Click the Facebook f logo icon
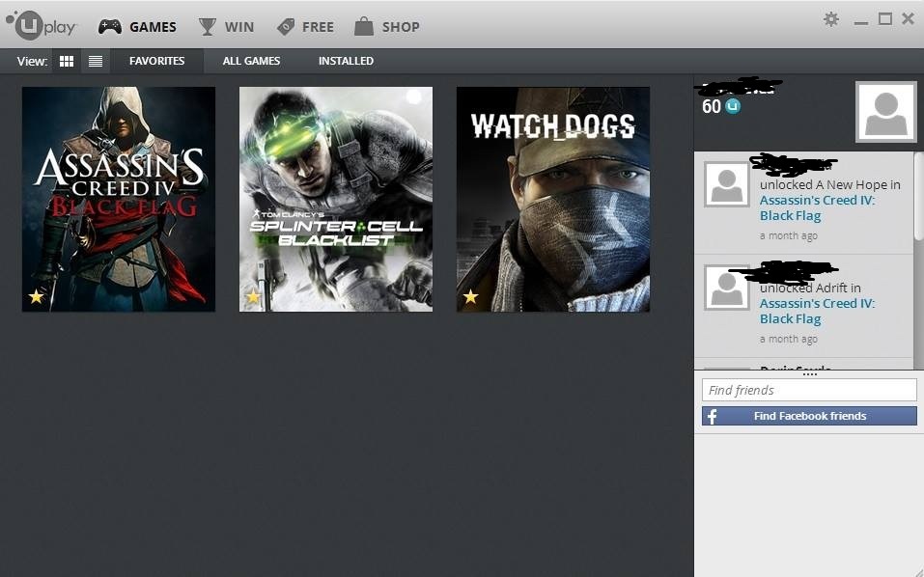924x577 pixels. point(712,416)
